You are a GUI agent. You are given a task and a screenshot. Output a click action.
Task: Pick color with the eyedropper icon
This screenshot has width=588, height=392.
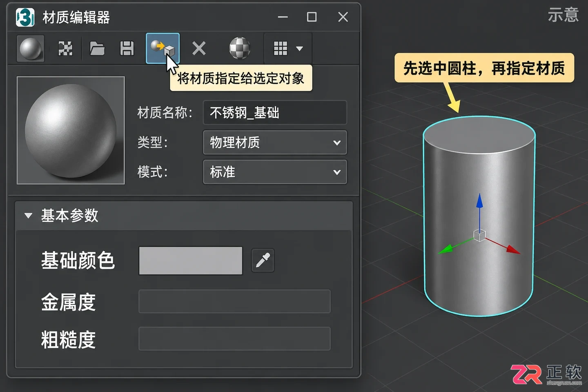click(x=263, y=260)
